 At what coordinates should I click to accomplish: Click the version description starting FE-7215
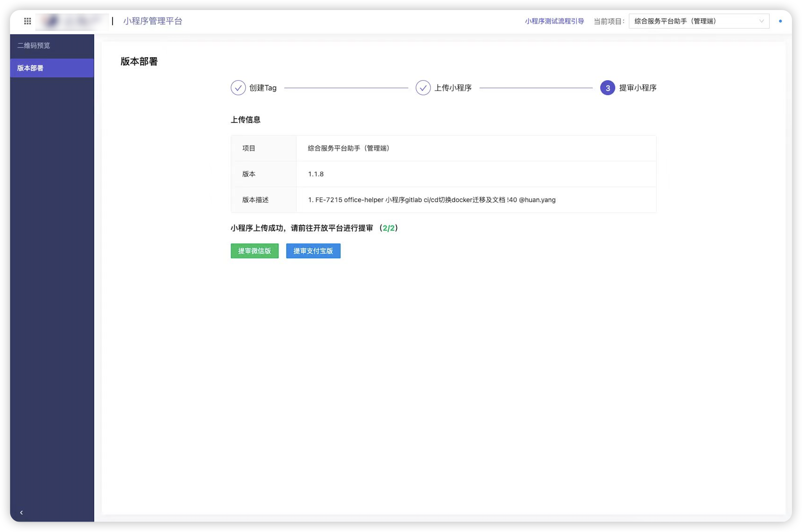click(x=432, y=200)
